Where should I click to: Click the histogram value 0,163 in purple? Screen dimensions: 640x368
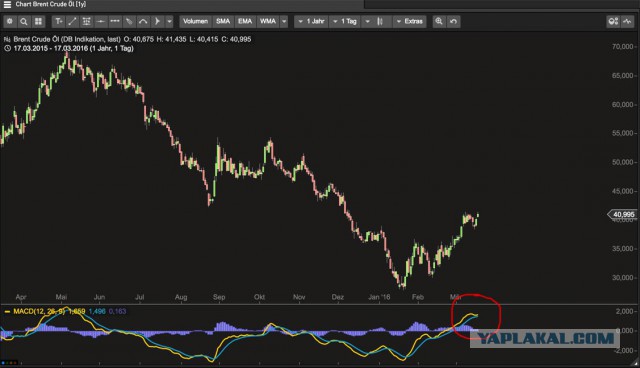[x=118, y=311]
